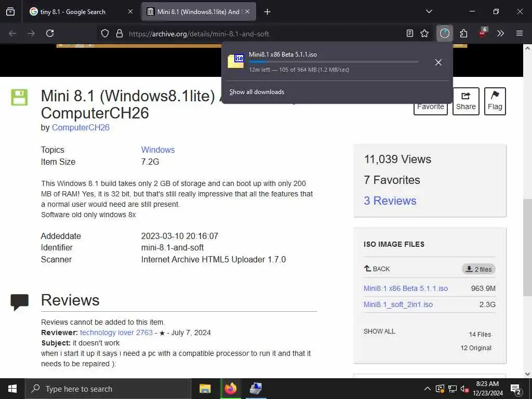Cancel the Mini8.1 iso download
This screenshot has height=399, width=532.
[x=438, y=62]
